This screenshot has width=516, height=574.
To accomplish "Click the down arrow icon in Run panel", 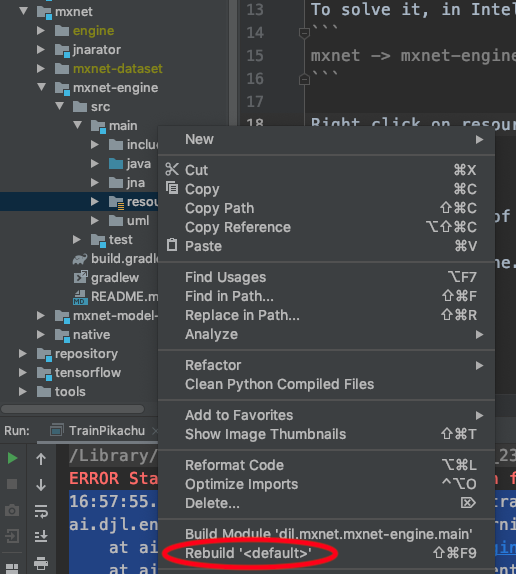I will click(41, 485).
